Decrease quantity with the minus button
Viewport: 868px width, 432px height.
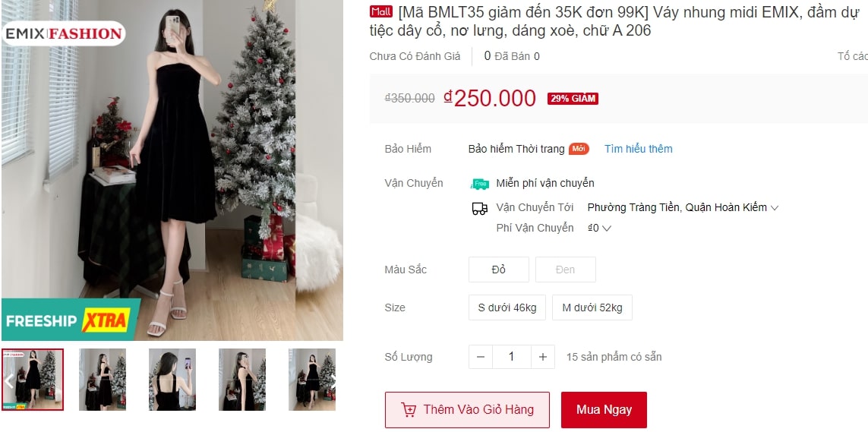tap(481, 357)
